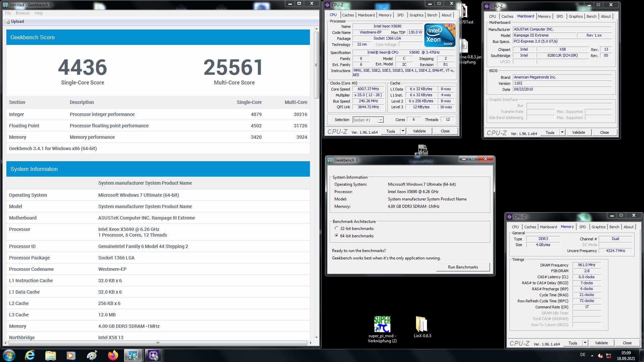
Task: Click the Multi-Core Score 25561
Action: pyautogui.click(x=233, y=67)
